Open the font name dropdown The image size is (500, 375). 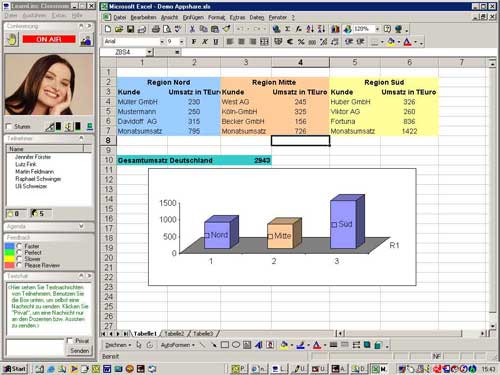pos(162,42)
